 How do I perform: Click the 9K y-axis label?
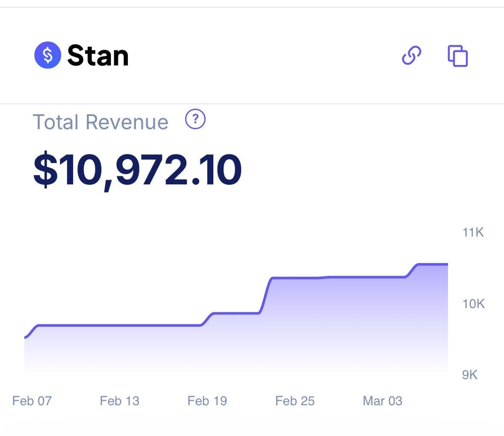pyautogui.click(x=470, y=375)
